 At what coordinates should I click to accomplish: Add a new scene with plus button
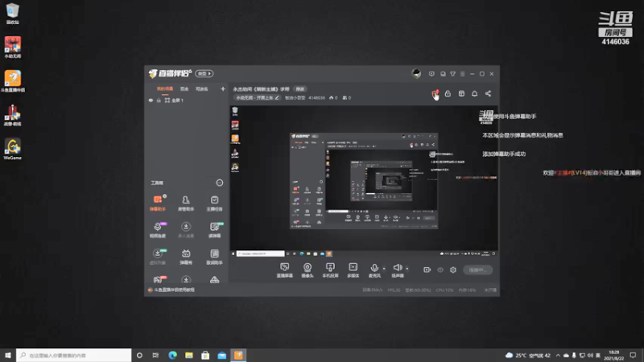click(223, 88)
